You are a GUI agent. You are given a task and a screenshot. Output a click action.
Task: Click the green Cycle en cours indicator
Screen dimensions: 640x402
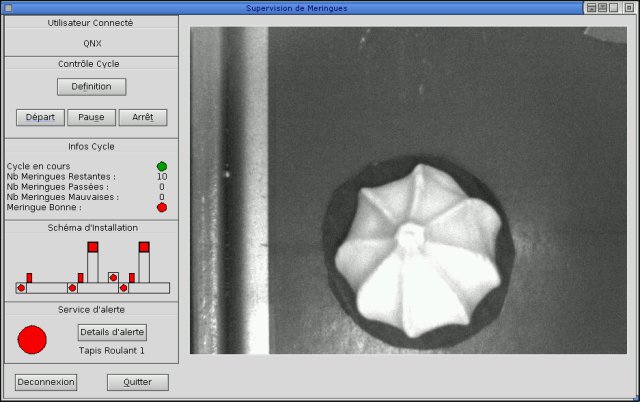point(162,167)
